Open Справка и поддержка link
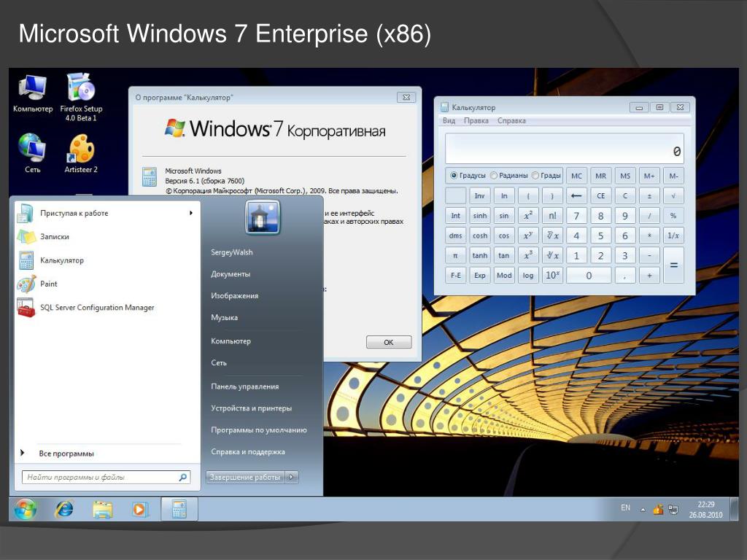747x560 pixels. click(x=248, y=451)
